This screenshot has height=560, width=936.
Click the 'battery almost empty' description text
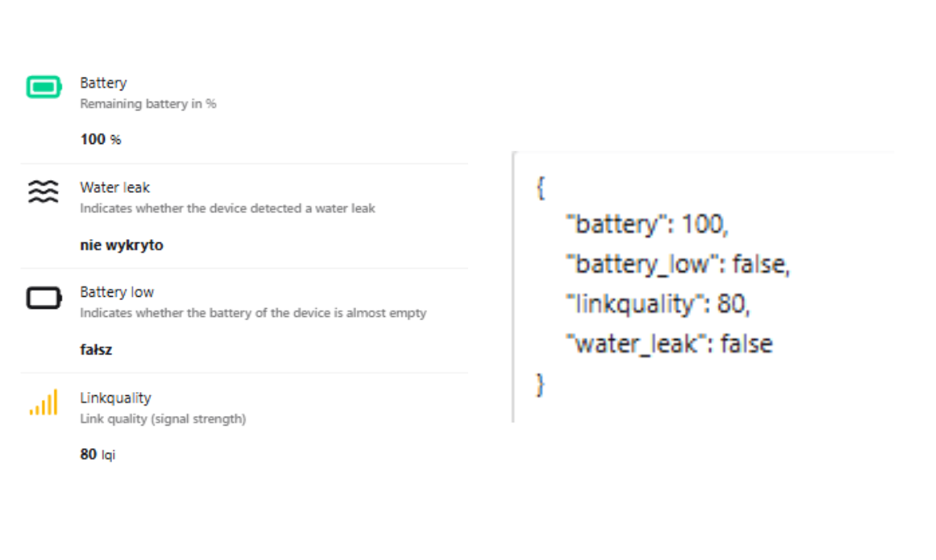pos(253,314)
